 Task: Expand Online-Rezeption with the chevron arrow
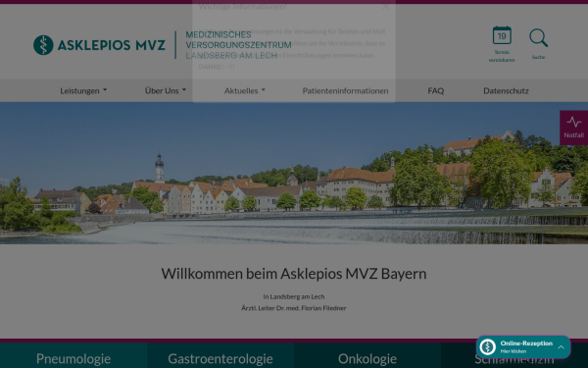(561, 347)
